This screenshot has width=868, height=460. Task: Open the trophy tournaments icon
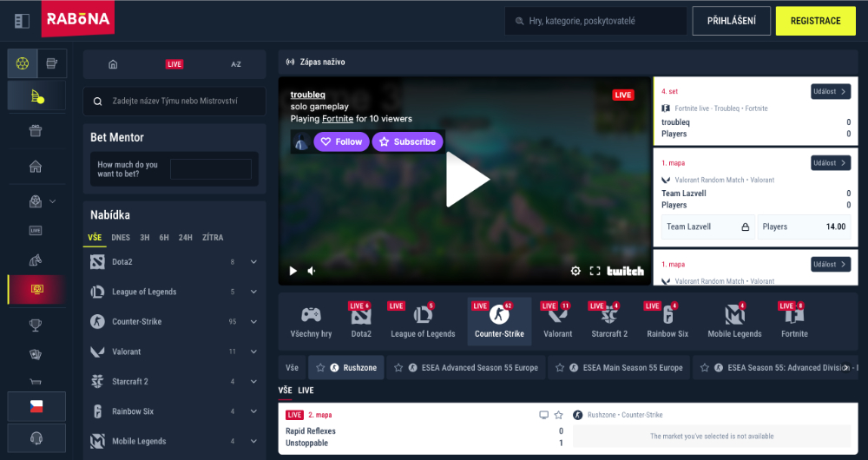(36, 325)
